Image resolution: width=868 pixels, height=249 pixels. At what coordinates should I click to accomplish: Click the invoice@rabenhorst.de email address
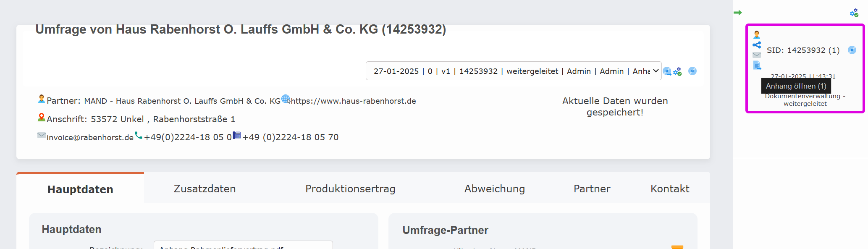[90, 137]
